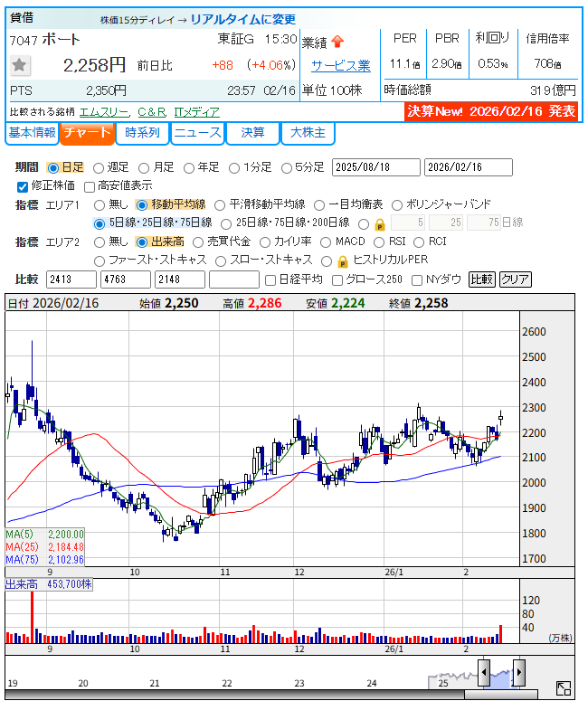Viewport: 588px width, 701px height.
Task: Toggle the 修正株価 checkbox
Action: coord(23,186)
